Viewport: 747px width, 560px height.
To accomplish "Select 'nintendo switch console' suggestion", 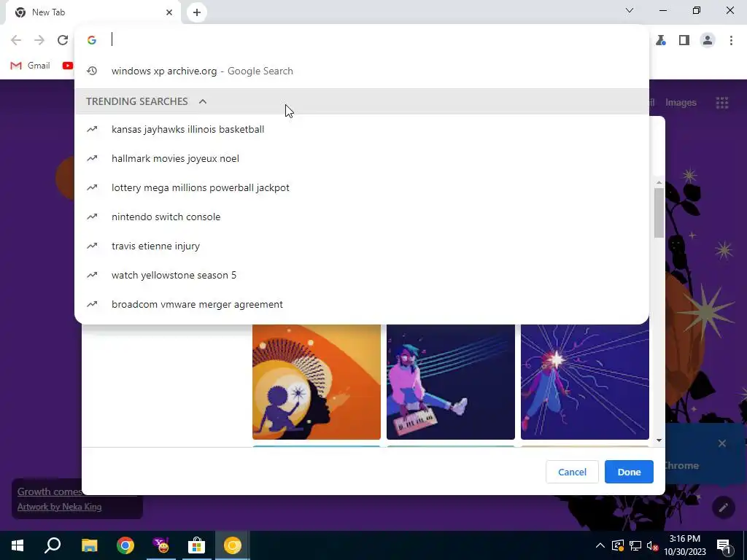I will pyautogui.click(x=362, y=217).
